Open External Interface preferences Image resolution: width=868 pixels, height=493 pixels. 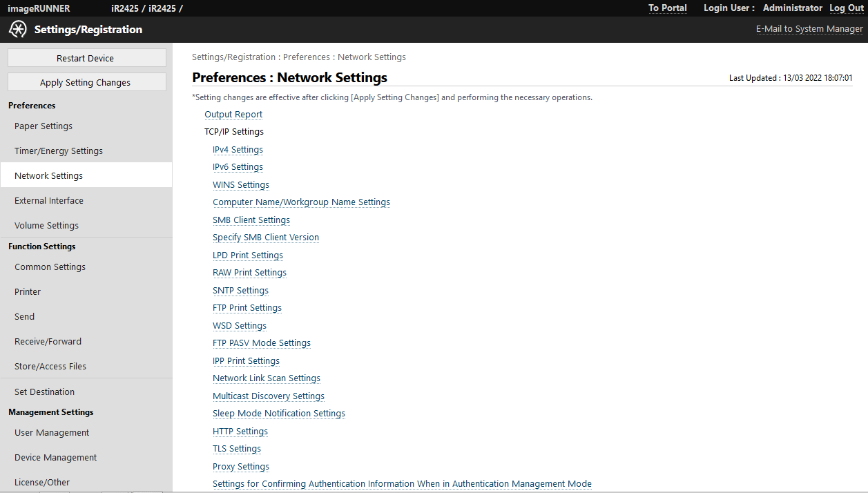[x=49, y=201]
